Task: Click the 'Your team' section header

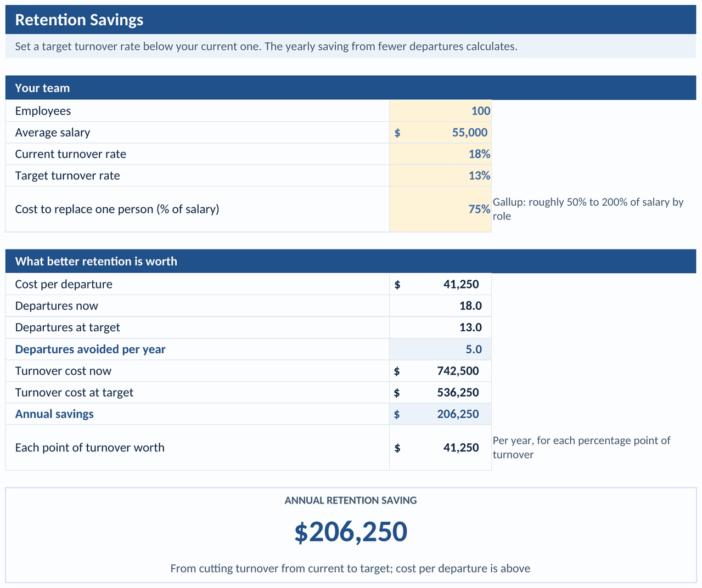Action: click(351, 88)
